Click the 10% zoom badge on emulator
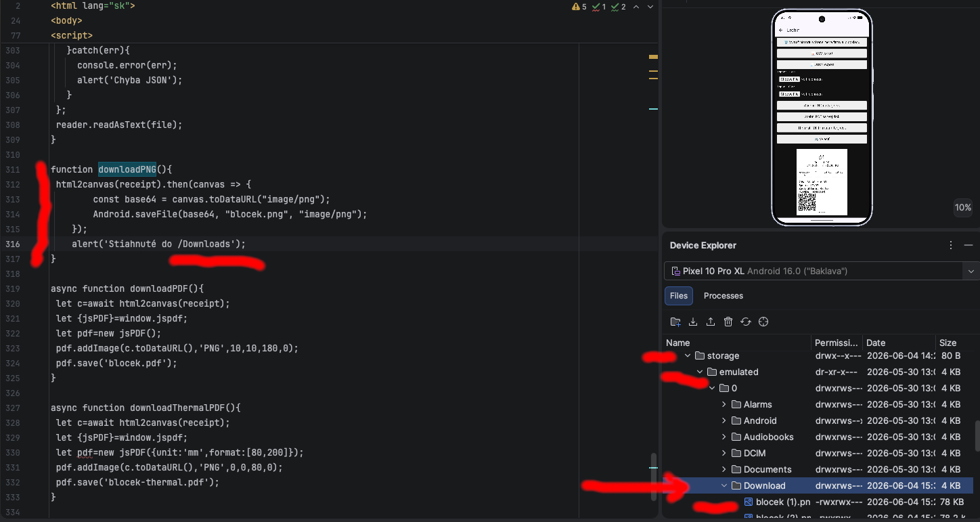 963,208
